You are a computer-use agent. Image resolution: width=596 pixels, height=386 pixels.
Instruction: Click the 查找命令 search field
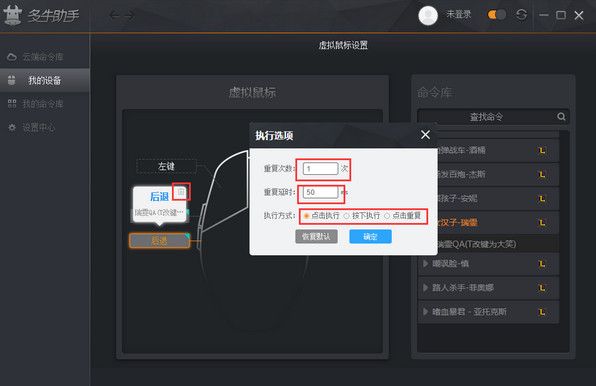(487, 117)
